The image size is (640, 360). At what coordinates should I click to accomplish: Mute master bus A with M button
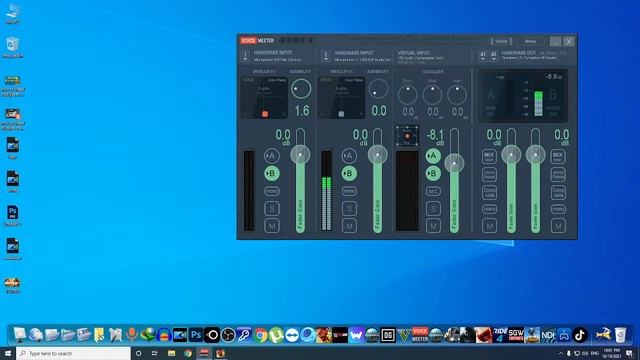coord(489,226)
